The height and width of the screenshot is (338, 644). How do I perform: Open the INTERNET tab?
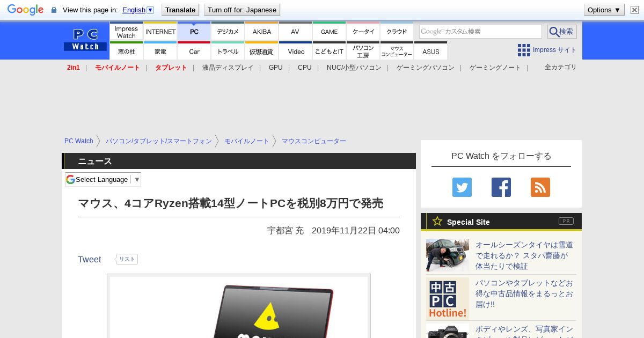[160, 32]
